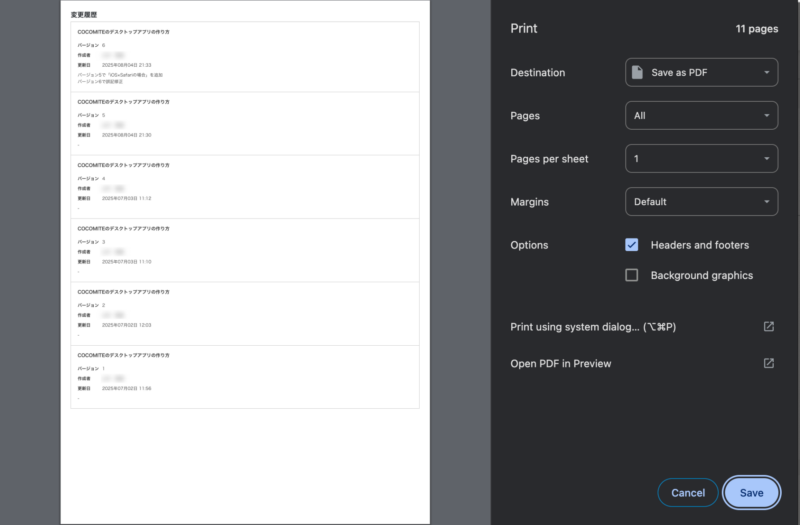
Task: Click the version 1 entry in preview
Action: pos(244,377)
